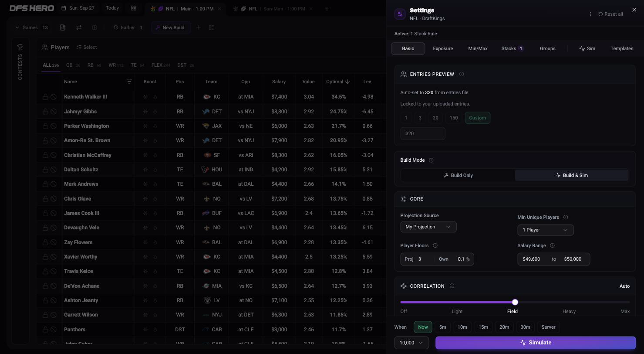Add a new slate tab with plus icon
This screenshot has height=354, width=644.
tap(327, 9)
